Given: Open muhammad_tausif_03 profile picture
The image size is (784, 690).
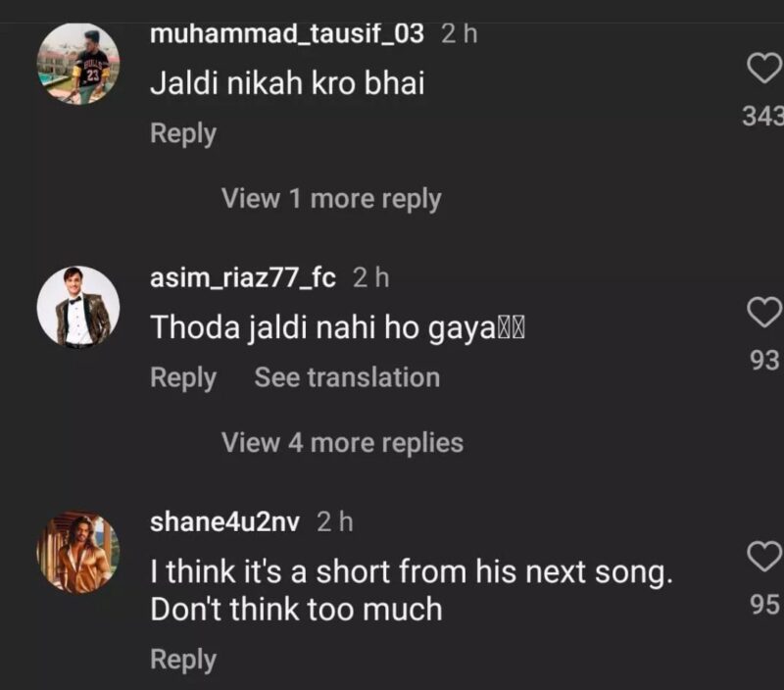Looking at the screenshot, I should click(78, 63).
